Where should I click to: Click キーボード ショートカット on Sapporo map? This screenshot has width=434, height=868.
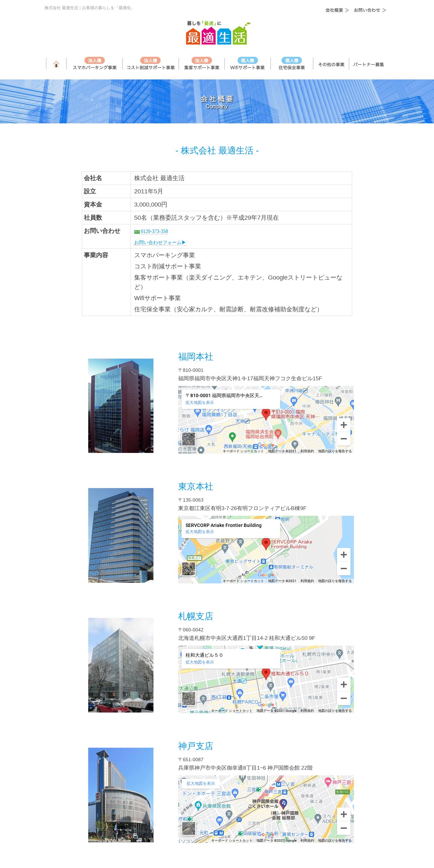point(232,711)
